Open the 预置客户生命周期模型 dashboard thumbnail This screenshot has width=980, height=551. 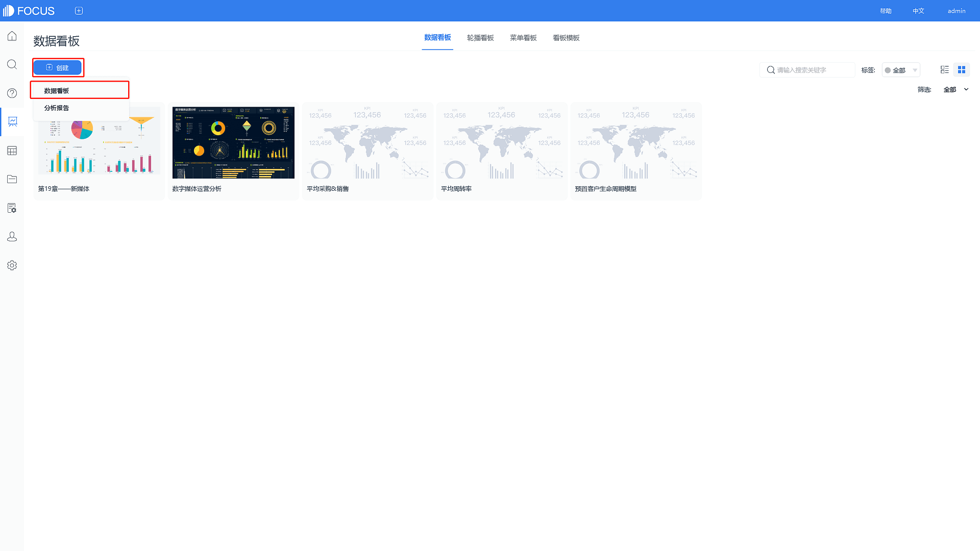pyautogui.click(x=636, y=142)
